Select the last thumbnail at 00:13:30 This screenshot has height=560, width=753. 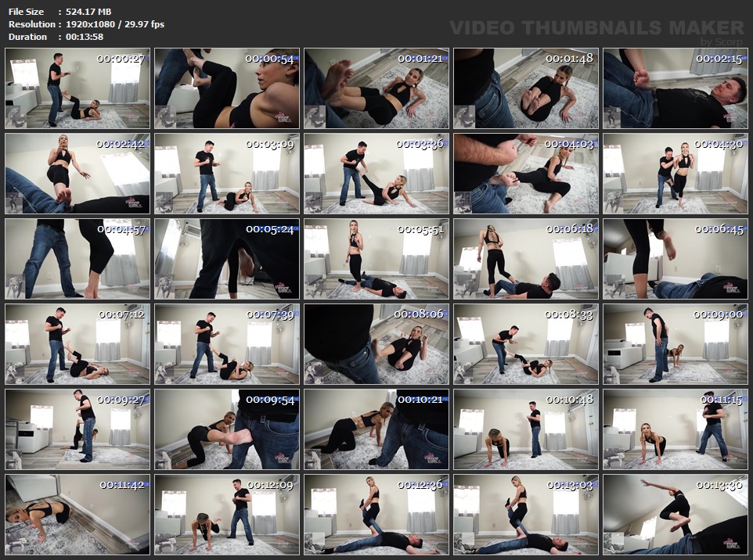pos(676,515)
